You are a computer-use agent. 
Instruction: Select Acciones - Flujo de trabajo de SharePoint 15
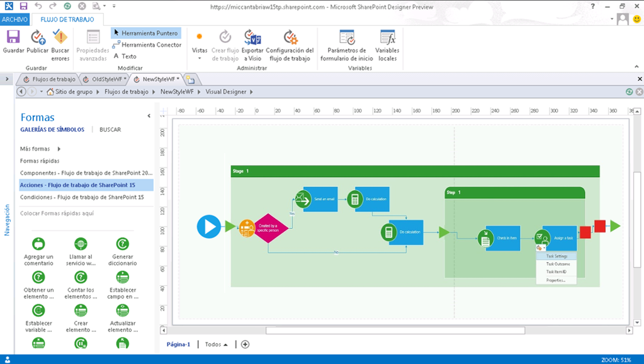coord(86,185)
